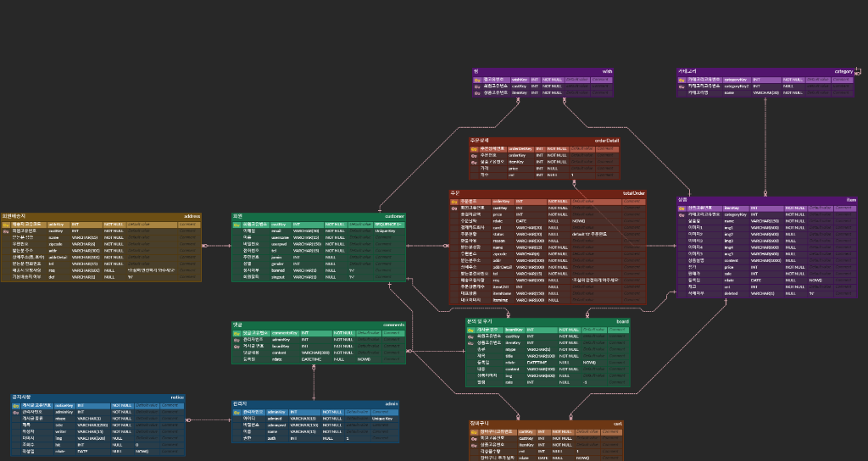Click the rate column in board table
The height and width of the screenshot is (461, 868).
point(509,382)
